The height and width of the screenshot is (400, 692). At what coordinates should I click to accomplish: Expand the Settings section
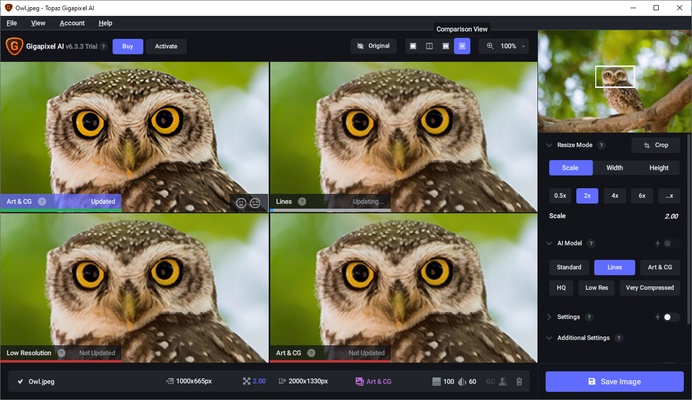pos(549,317)
